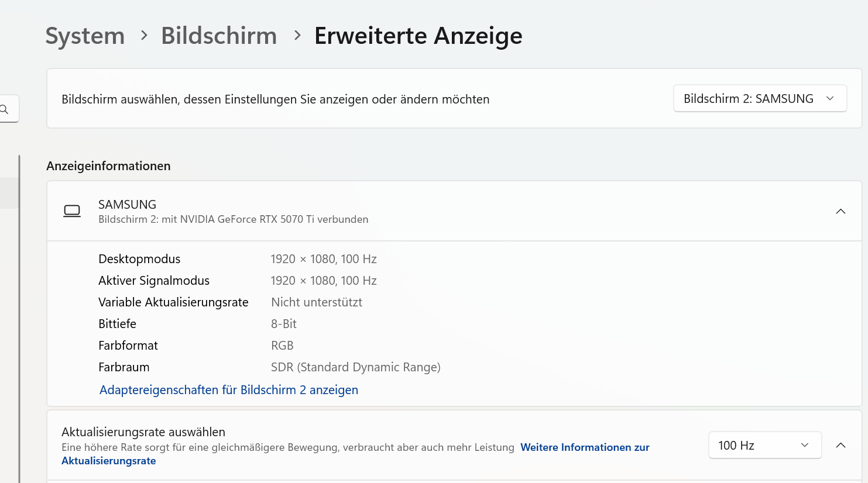Select the Farbformat RGB row
Viewport: 868px width, 483px height.
tap(282, 345)
